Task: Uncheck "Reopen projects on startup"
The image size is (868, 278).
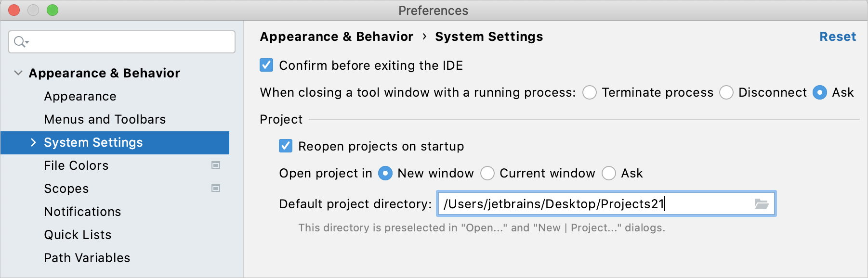Action: click(x=285, y=146)
